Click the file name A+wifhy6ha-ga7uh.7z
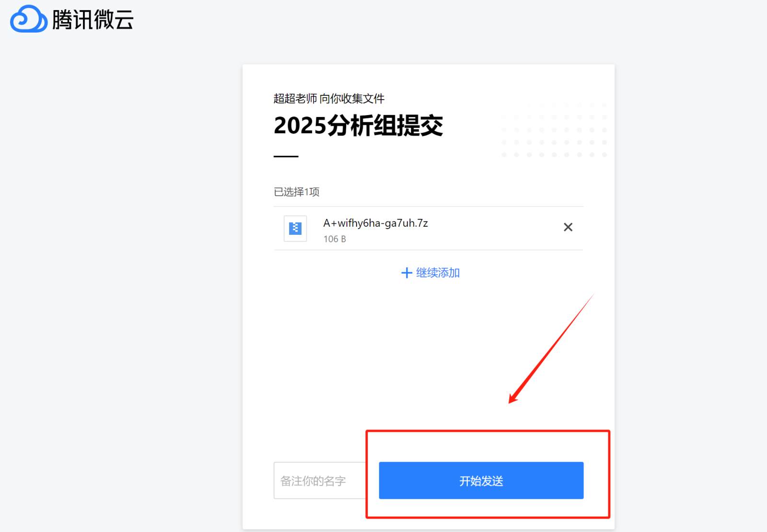 [375, 223]
